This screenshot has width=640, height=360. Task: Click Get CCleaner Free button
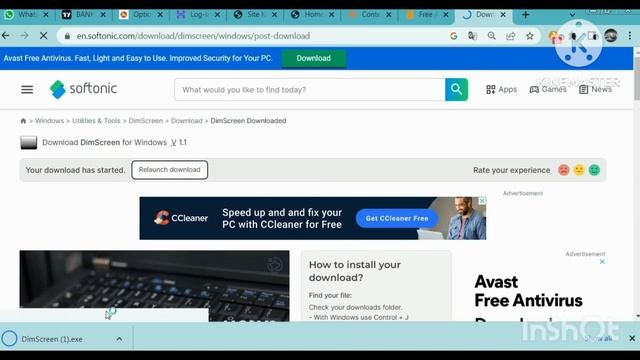pos(397,218)
